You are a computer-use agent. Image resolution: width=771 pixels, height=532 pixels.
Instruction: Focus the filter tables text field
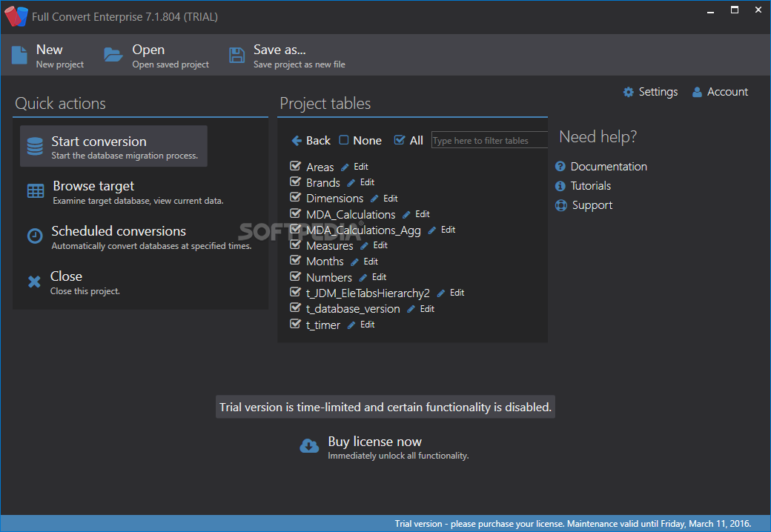click(x=489, y=140)
